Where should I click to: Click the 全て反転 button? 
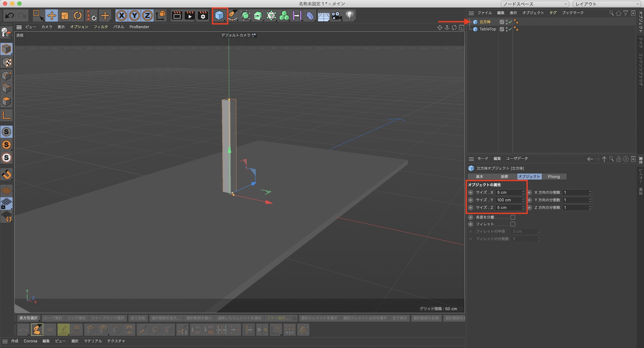coord(138,318)
